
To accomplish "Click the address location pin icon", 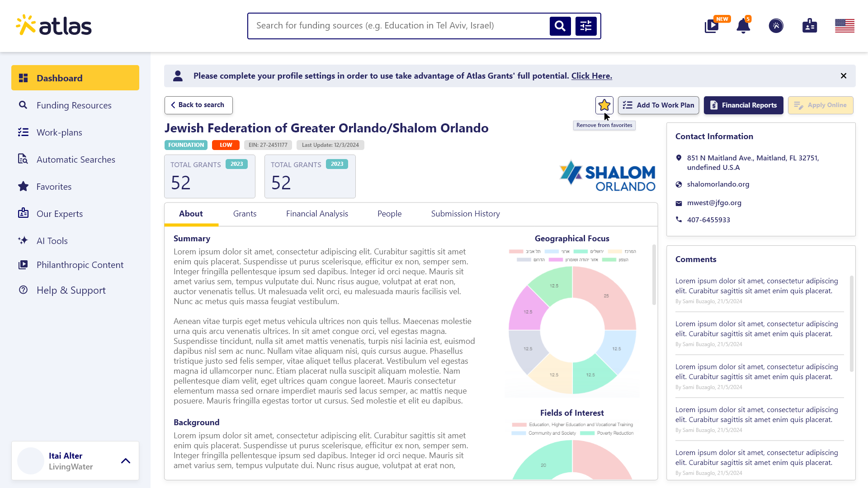I will [x=679, y=158].
